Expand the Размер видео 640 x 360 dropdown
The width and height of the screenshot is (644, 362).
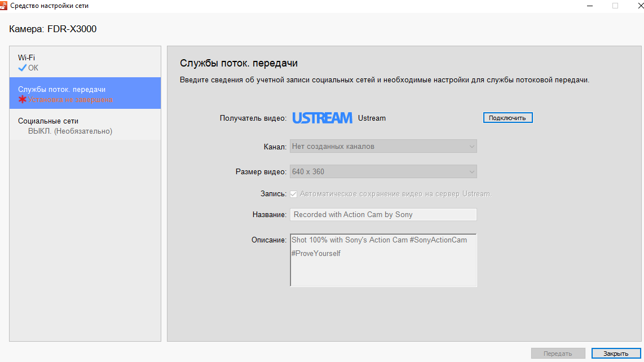383,171
